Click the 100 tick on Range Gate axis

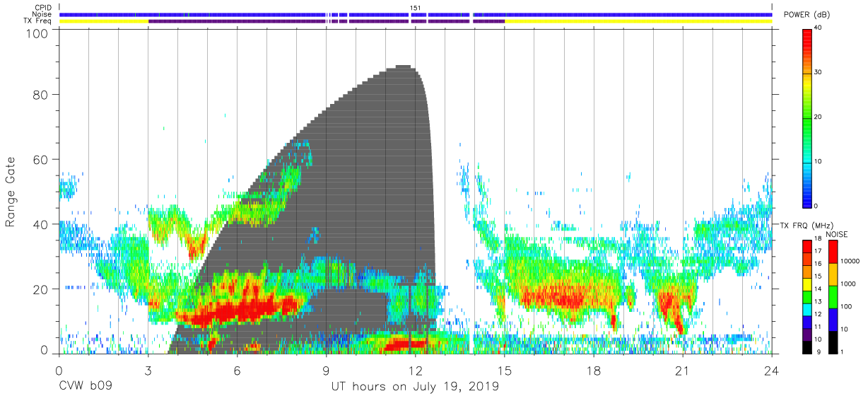coord(38,33)
